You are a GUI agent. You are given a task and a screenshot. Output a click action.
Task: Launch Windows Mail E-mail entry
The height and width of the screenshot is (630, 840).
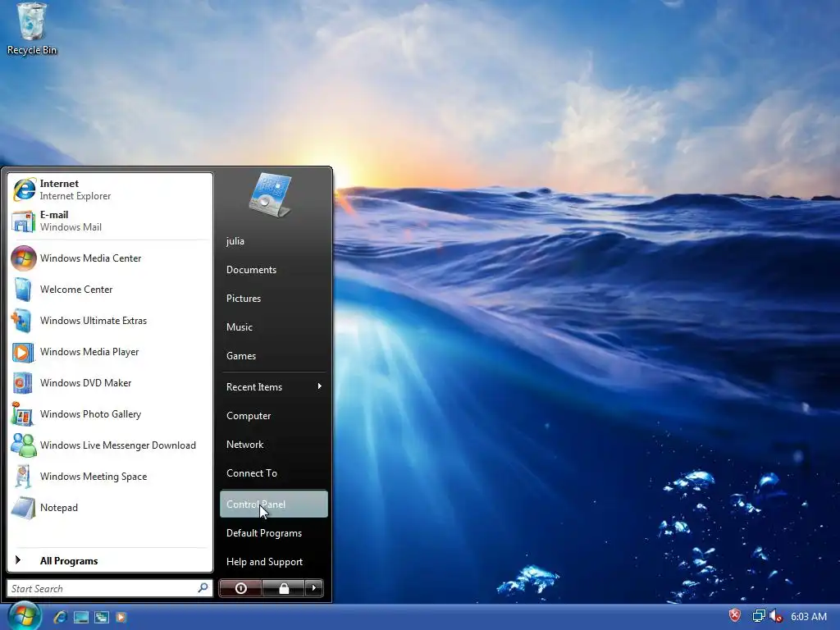tap(110, 221)
